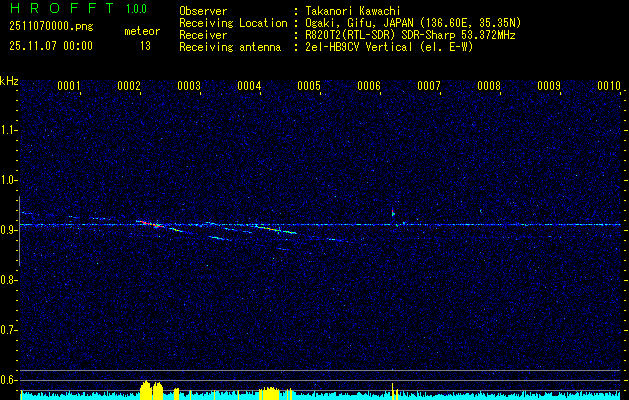Click the 1.1 kHz axis label

click(x=7, y=130)
